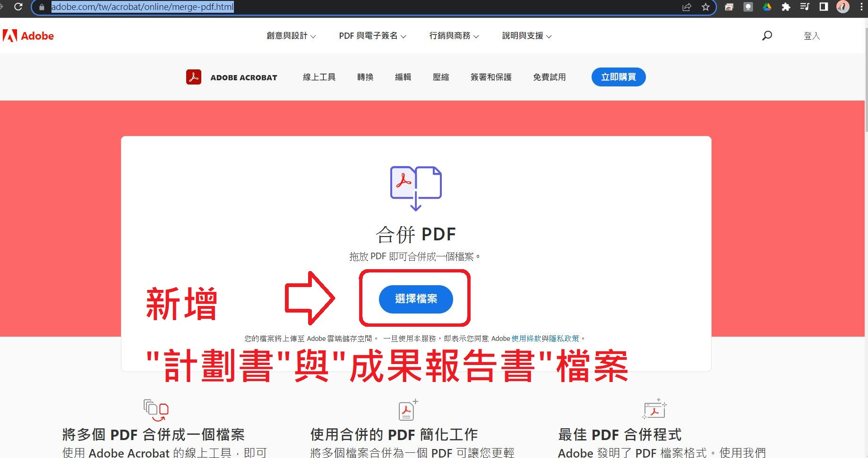The image size is (868, 458).
Task: Open site search with magnifier icon
Action: (x=767, y=35)
